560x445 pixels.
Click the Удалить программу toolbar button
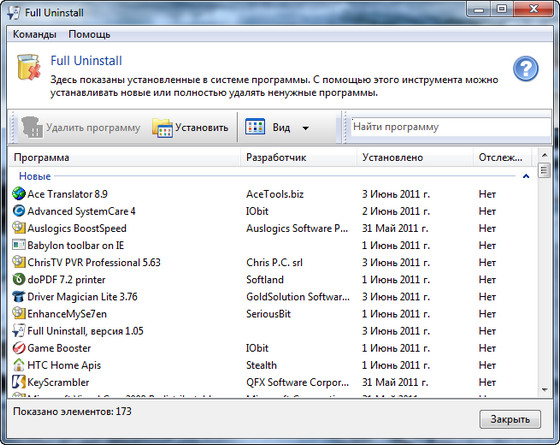tap(81, 128)
